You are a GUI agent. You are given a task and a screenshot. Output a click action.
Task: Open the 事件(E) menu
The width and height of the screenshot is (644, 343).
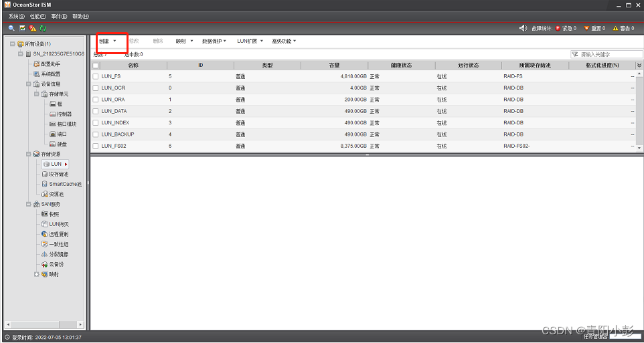tap(59, 17)
